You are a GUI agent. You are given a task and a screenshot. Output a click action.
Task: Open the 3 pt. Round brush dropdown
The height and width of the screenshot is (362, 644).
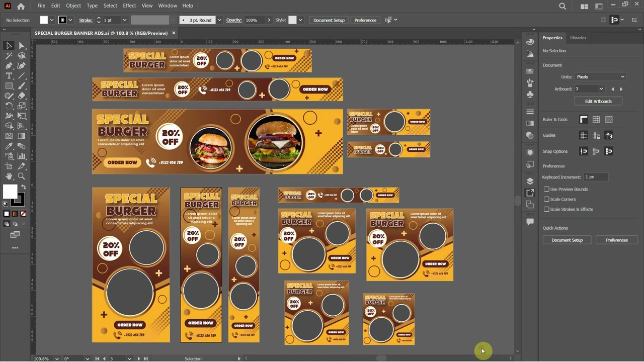coord(219,20)
